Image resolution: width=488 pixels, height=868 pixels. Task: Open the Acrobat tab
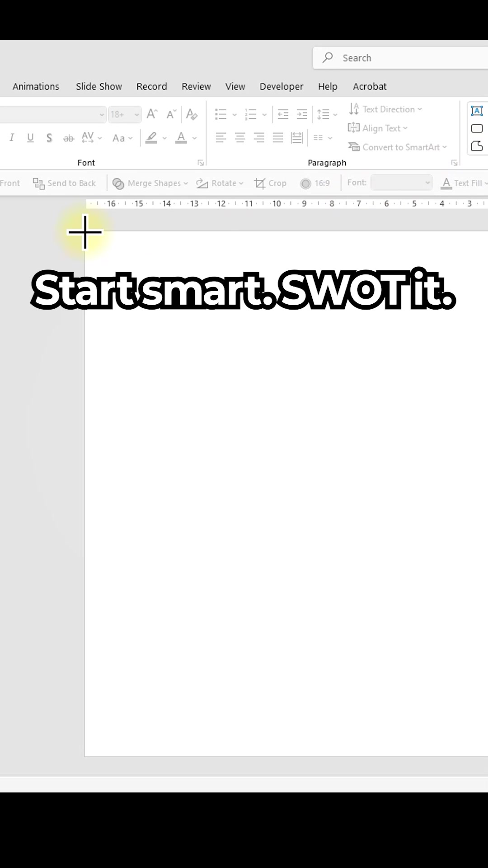[370, 86]
